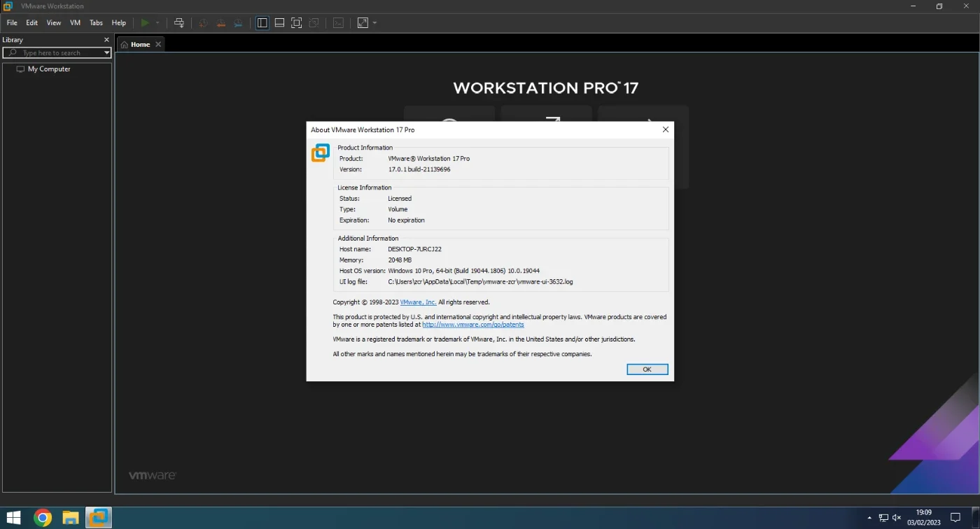
Task: Open the Tabs menu
Action: 96,22
